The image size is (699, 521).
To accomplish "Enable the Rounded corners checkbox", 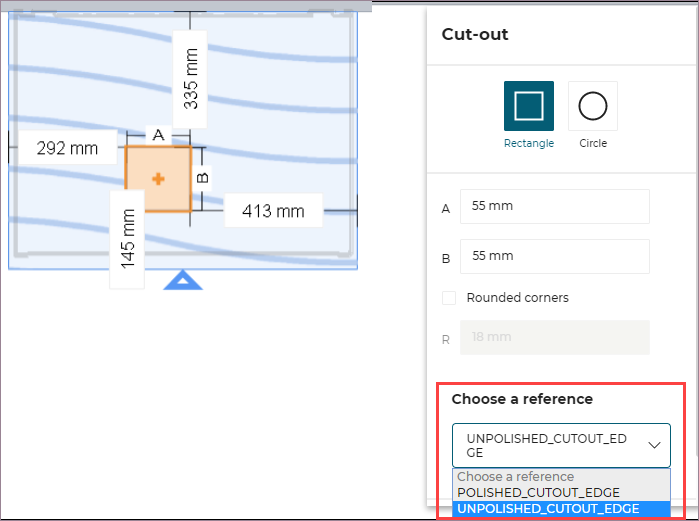I will click(x=450, y=297).
